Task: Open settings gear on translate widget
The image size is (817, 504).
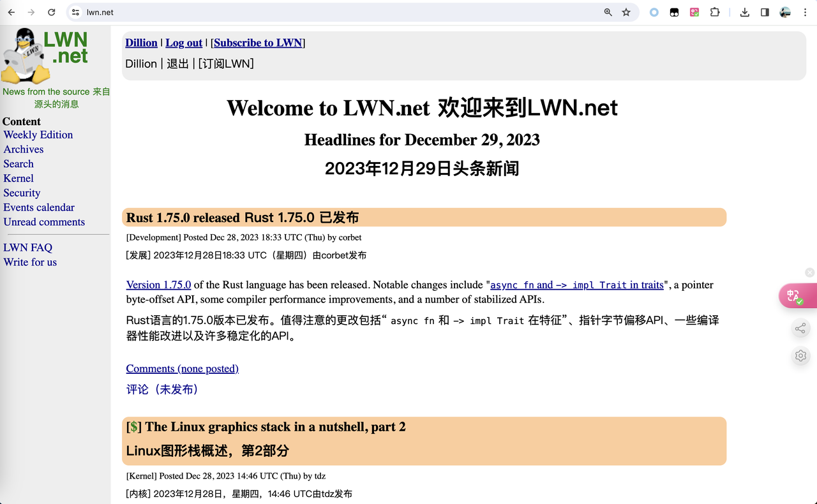Action: [x=800, y=355]
